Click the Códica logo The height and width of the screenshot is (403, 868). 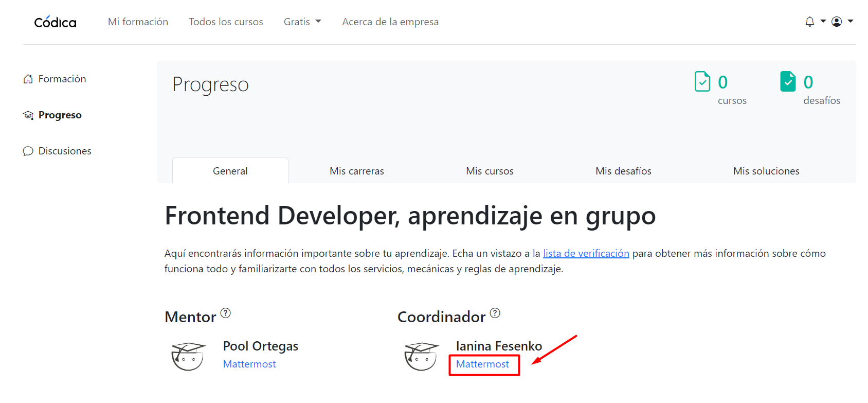click(55, 22)
